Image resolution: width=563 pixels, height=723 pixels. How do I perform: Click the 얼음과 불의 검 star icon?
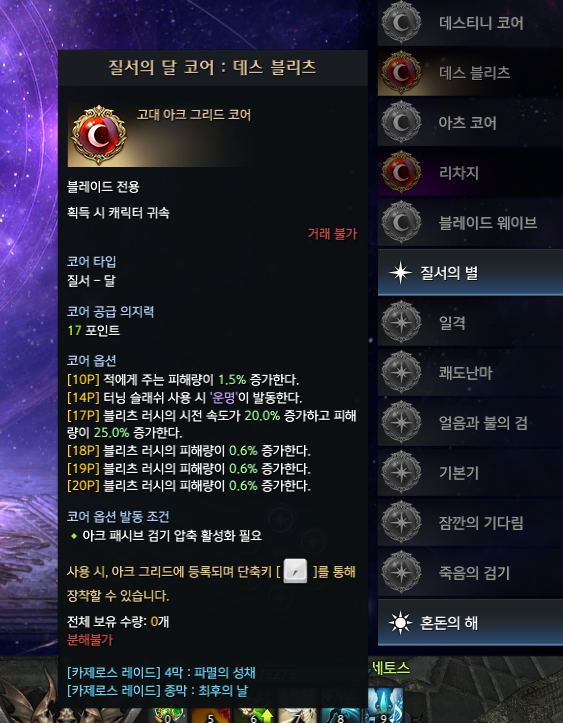tap(401, 422)
